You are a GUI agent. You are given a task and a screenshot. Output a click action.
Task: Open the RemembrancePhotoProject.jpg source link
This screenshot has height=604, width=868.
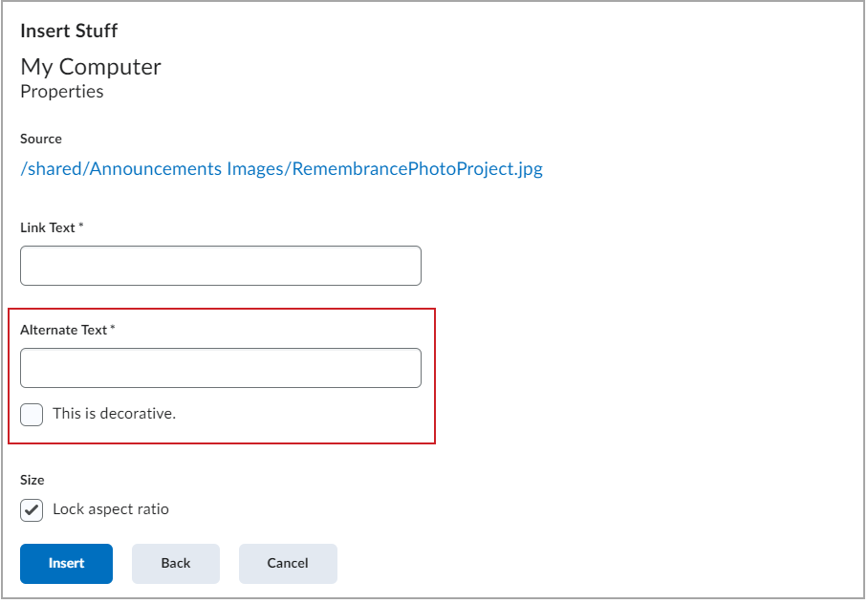(x=281, y=168)
